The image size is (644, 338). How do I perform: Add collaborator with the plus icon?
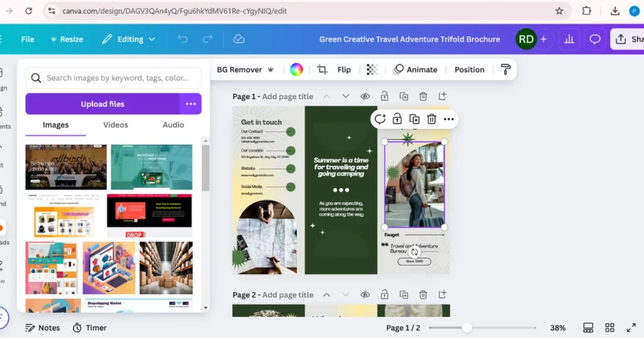[543, 40]
